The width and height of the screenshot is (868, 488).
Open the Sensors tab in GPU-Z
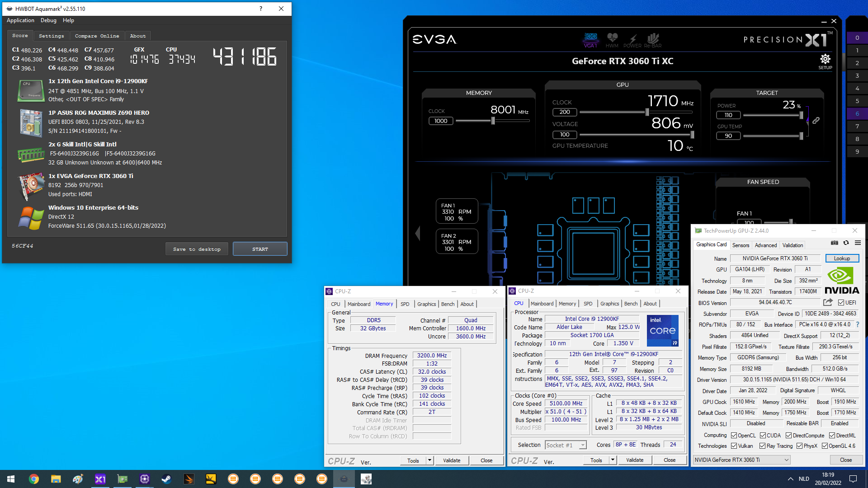(741, 245)
